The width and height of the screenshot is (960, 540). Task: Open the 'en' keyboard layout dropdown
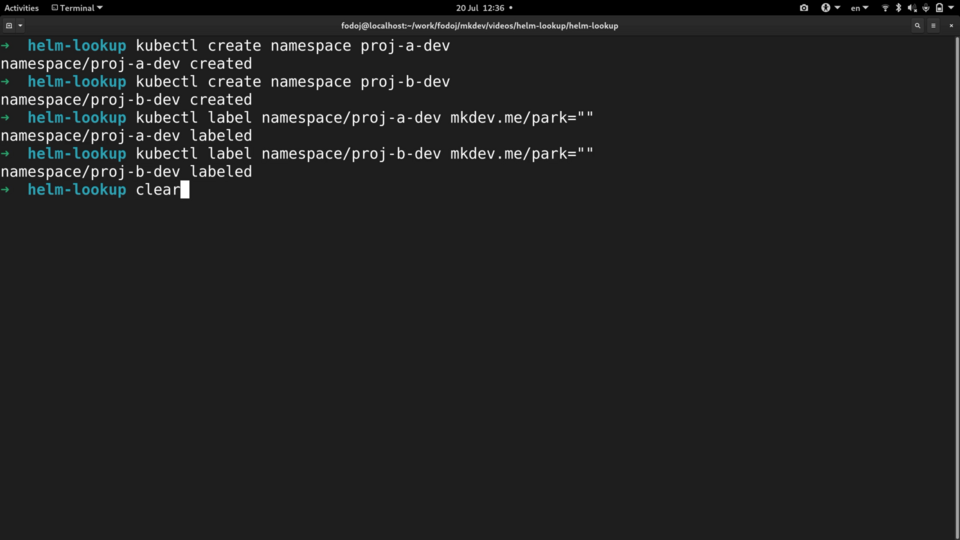click(x=859, y=8)
